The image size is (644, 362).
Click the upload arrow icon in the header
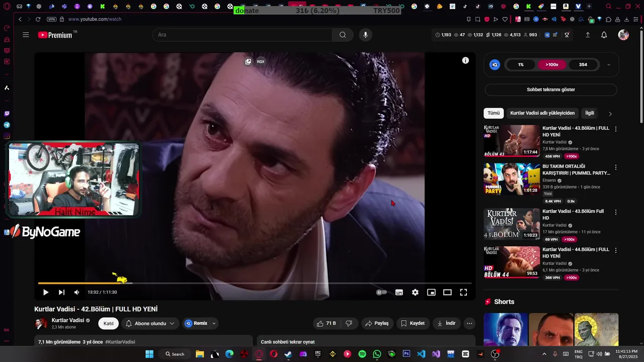click(588, 35)
